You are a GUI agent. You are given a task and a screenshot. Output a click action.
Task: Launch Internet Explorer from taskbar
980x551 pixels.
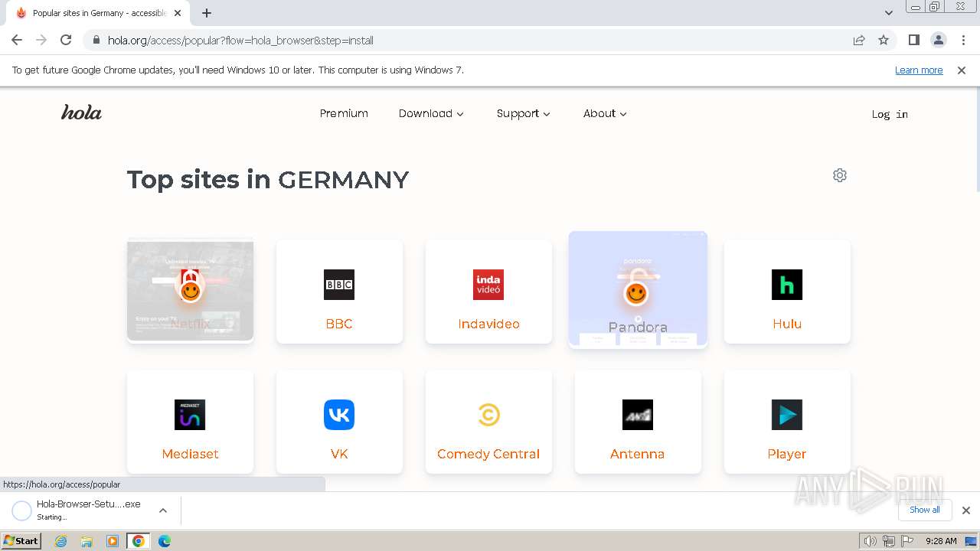(60, 541)
